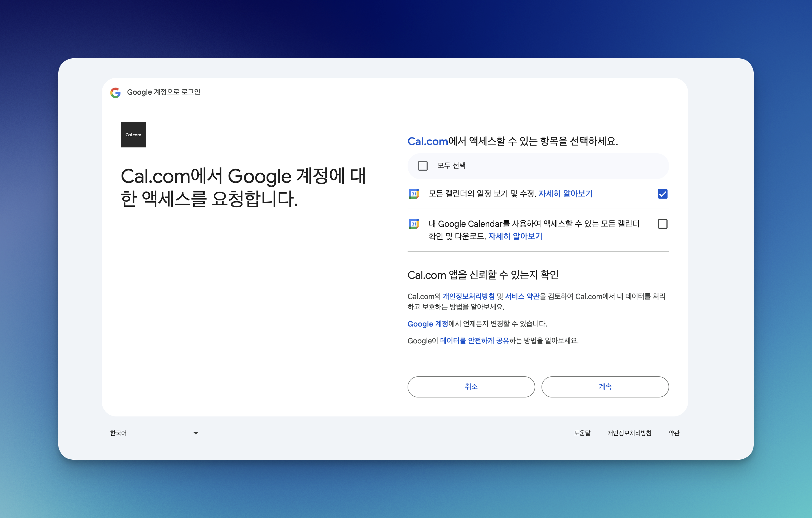
Task: Follow the Google 계정 link
Action: 427,324
